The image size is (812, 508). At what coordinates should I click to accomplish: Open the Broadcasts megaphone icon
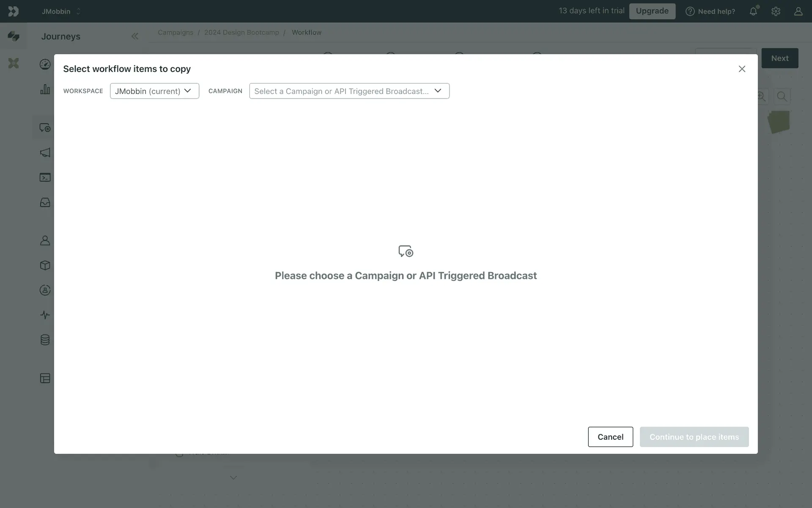coord(45,152)
